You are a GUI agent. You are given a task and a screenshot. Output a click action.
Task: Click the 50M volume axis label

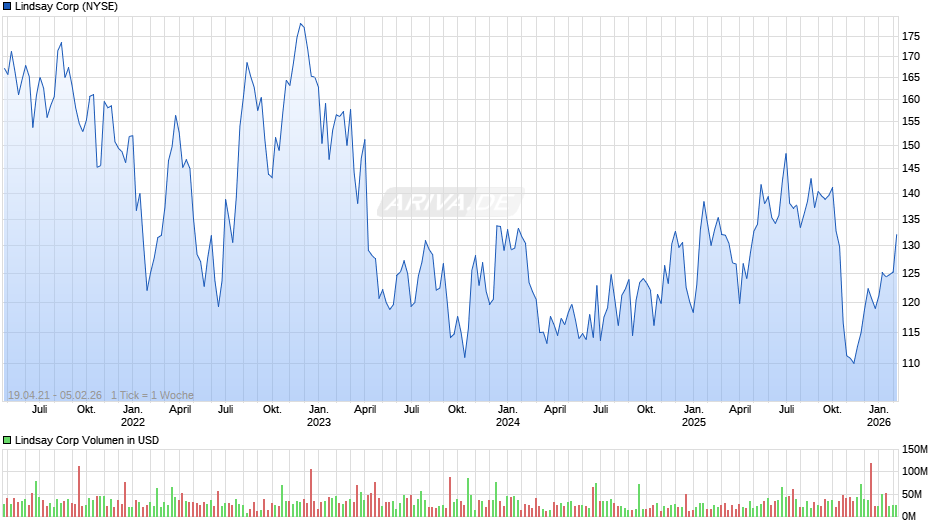pos(912,494)
